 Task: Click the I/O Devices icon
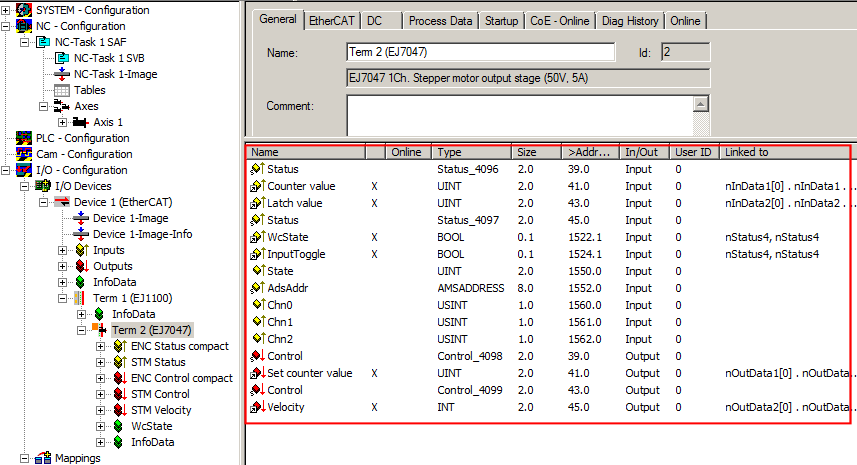[x=43, y=186]
